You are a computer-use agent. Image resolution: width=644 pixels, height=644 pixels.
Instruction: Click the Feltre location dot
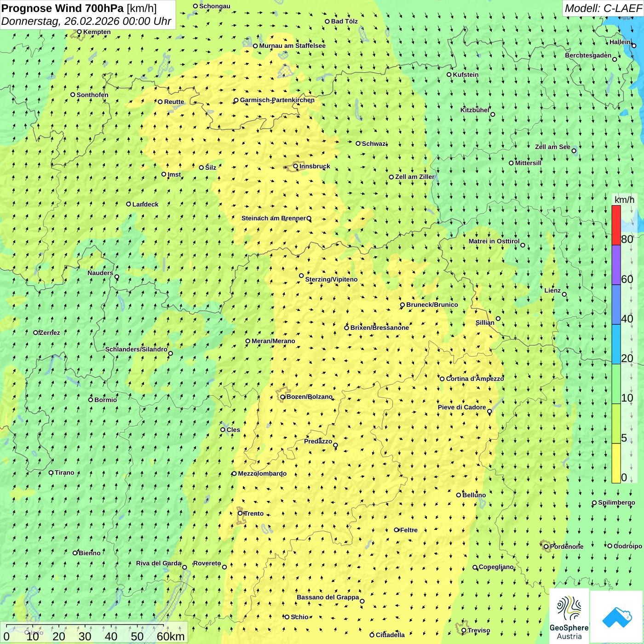click(397, 530)
